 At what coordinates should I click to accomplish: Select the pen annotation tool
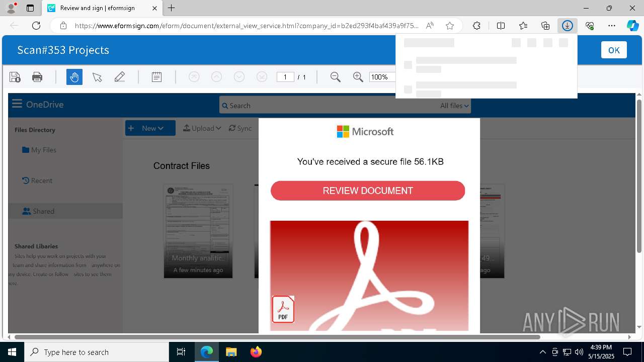pyautogui.click(x=119, y=77)
